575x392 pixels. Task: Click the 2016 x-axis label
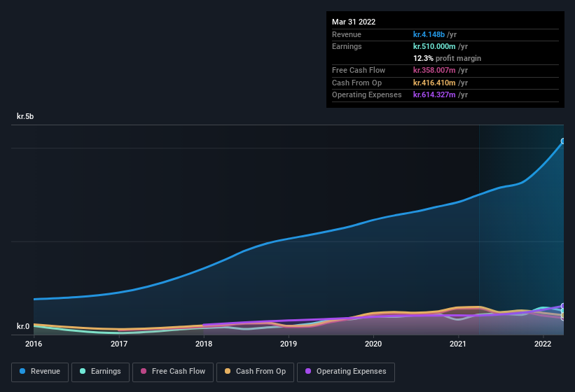tap(34, 344)
